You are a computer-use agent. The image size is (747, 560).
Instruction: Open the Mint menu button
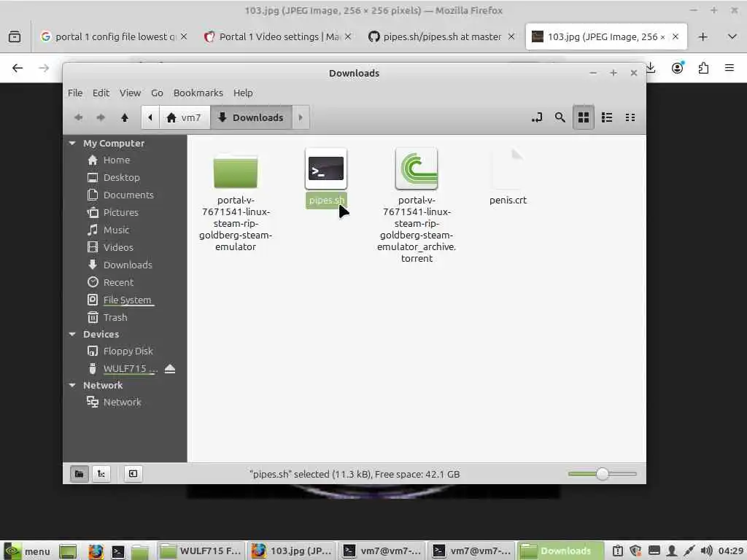click(x=27, y=551)
